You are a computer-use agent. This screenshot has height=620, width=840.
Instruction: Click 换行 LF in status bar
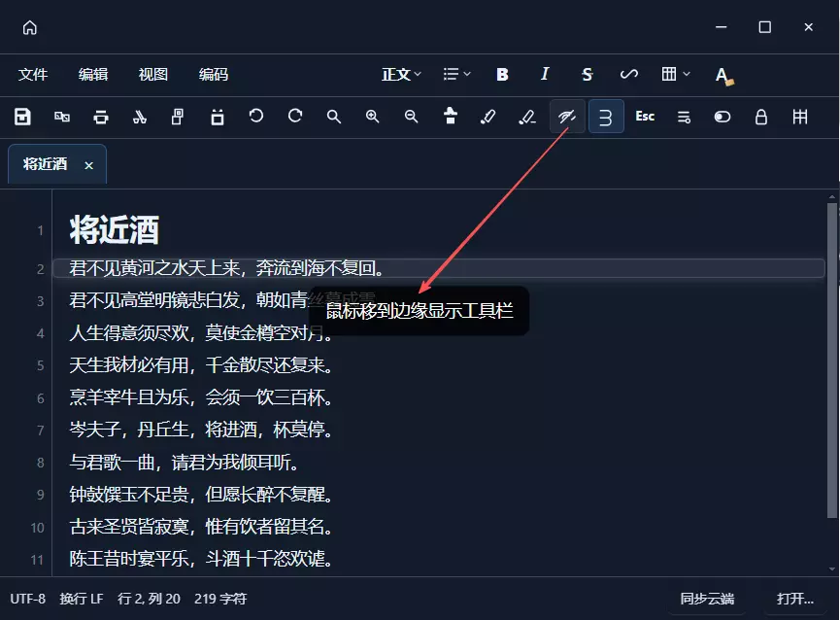(82, 599)
